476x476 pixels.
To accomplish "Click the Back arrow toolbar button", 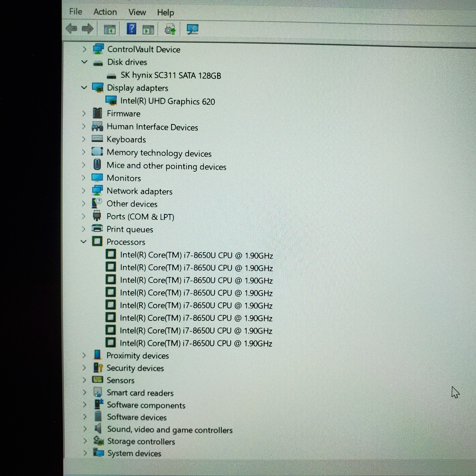I will coord(71,29).
